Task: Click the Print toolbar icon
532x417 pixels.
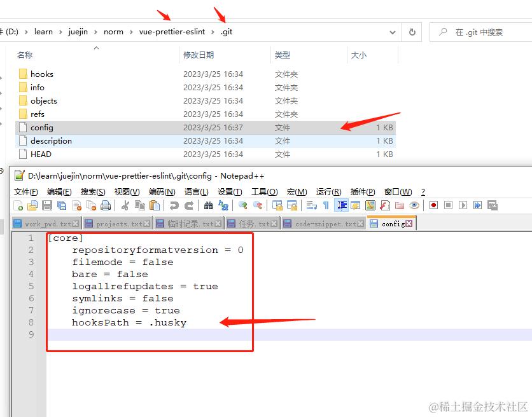Action: [x=106, y=205]
